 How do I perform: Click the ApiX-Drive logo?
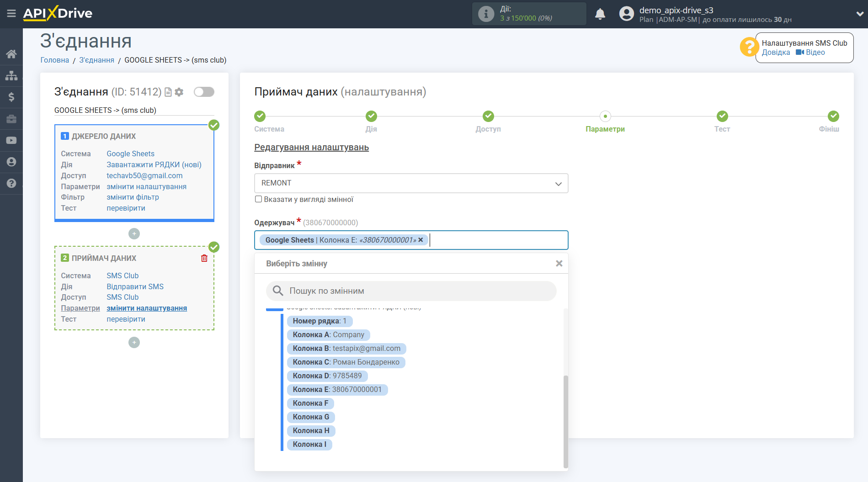pos(58,13)
